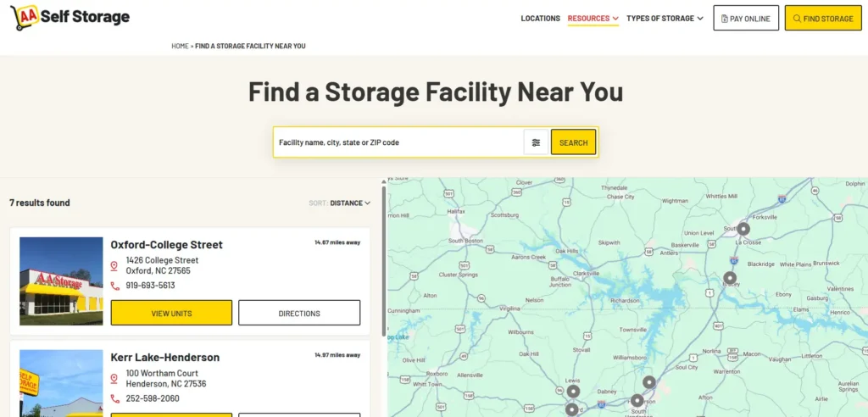Click location pin icon beside 100 Wortham Court
Image resolution: width=868 pixels, height=417 pixels.
pyautogui.click(x=114, y=379)
